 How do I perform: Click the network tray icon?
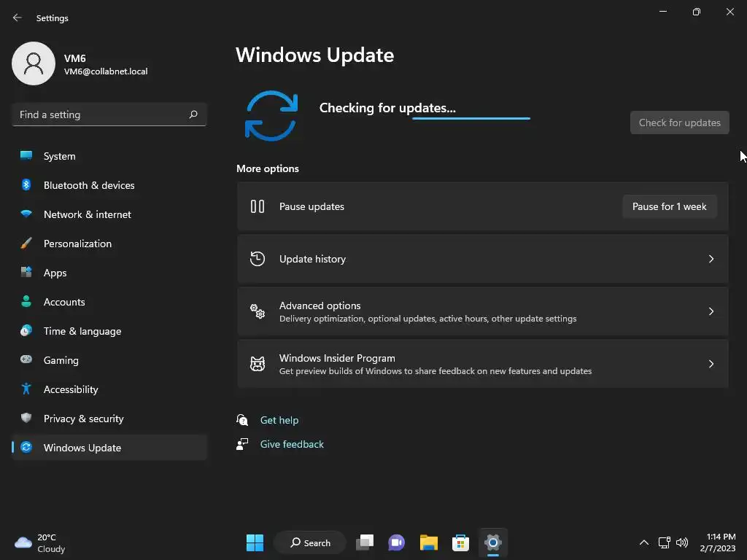click(x=664, y=542)
